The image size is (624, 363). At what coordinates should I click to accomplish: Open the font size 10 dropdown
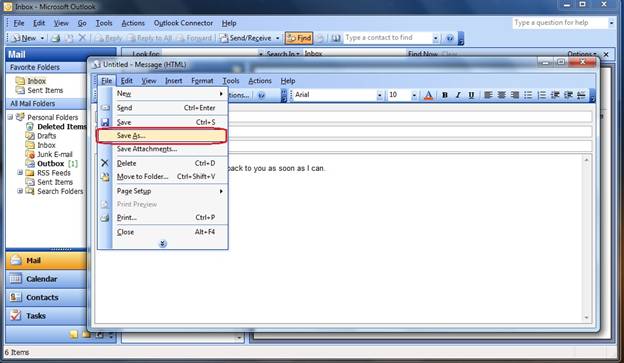(x=414, y=95)
